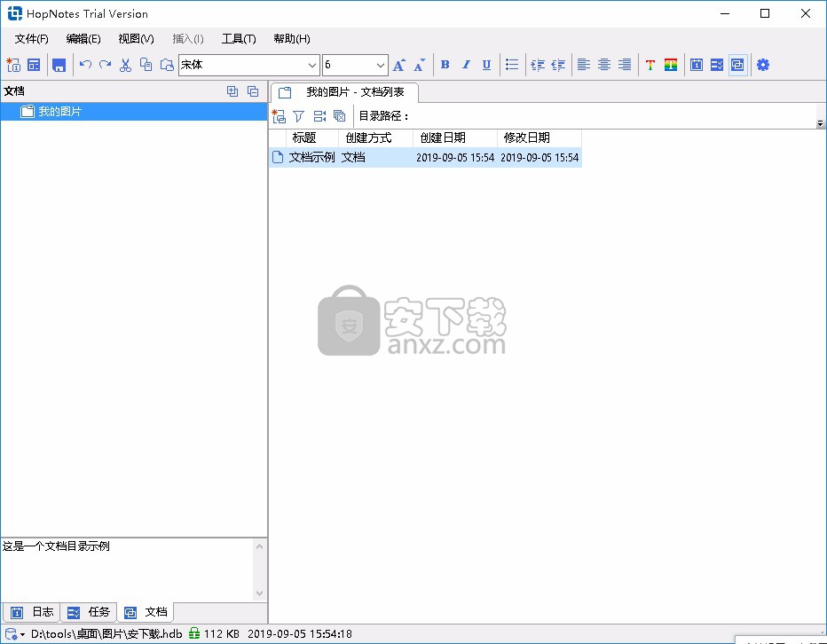
Task: Open the font size dropdown
Action: click(381, 66)
